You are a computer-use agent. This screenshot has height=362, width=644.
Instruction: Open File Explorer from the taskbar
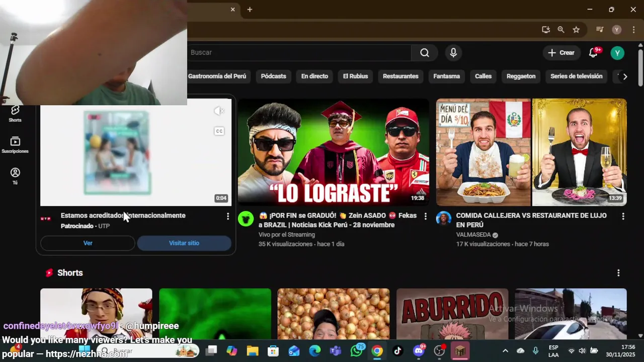(253, 351)
